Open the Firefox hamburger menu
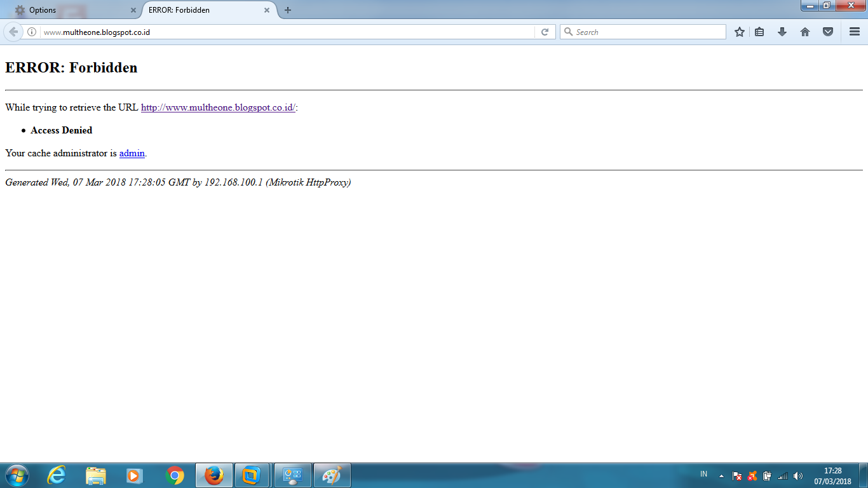 [855, 32]
